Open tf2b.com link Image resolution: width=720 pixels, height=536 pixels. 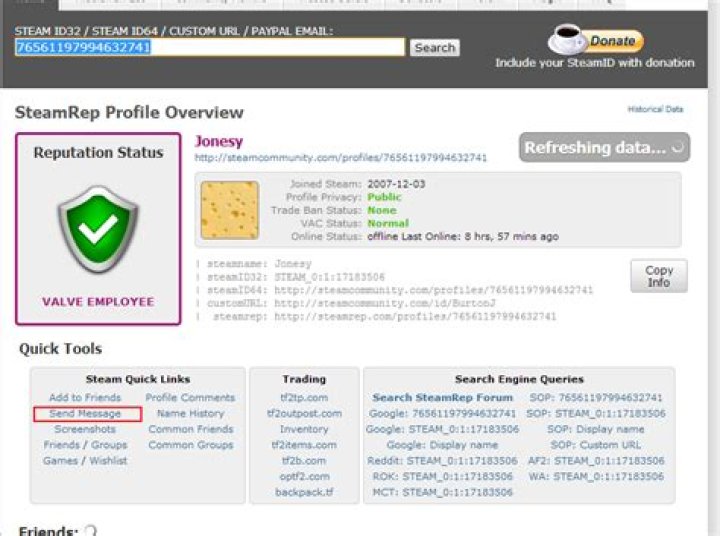304,461
